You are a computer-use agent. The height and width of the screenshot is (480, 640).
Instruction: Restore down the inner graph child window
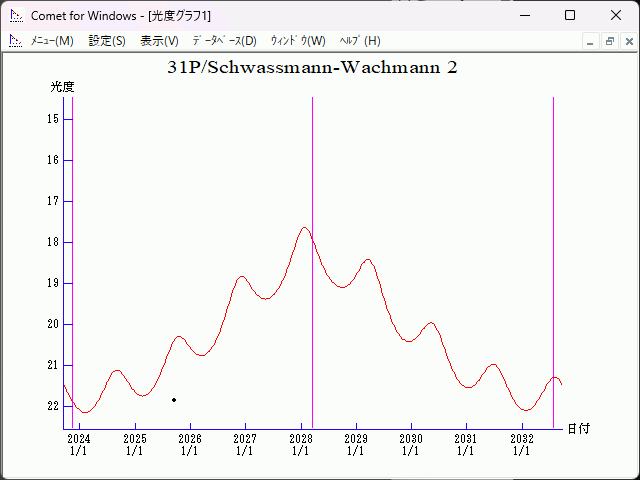tap(609, 41)
